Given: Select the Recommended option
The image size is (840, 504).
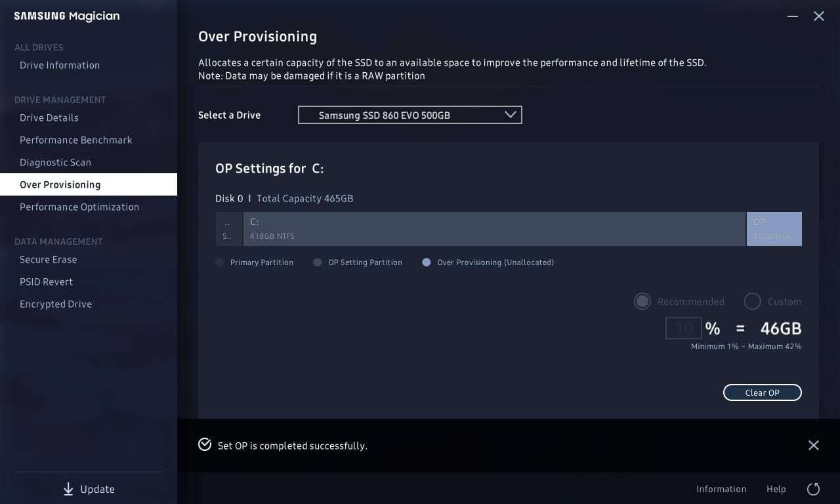Looking at the screenshot, I should (642, 301).
